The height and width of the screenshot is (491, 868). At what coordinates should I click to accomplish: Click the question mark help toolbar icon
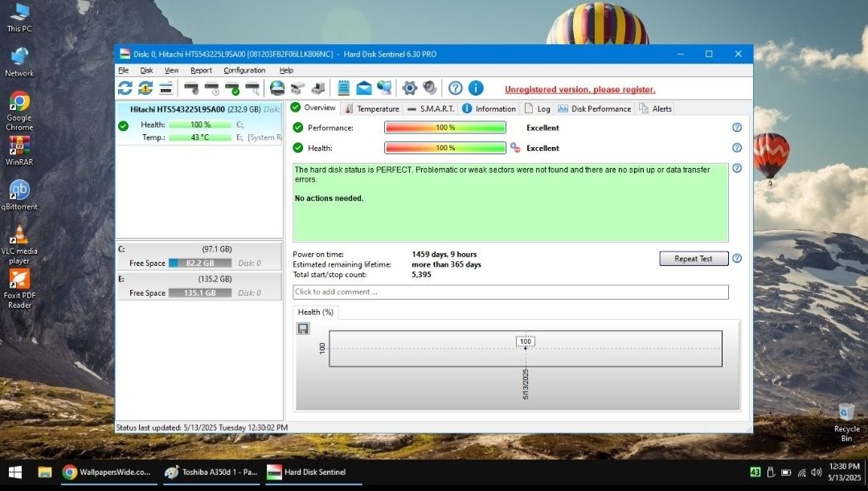pyautogui.click(x=456, y=88)
